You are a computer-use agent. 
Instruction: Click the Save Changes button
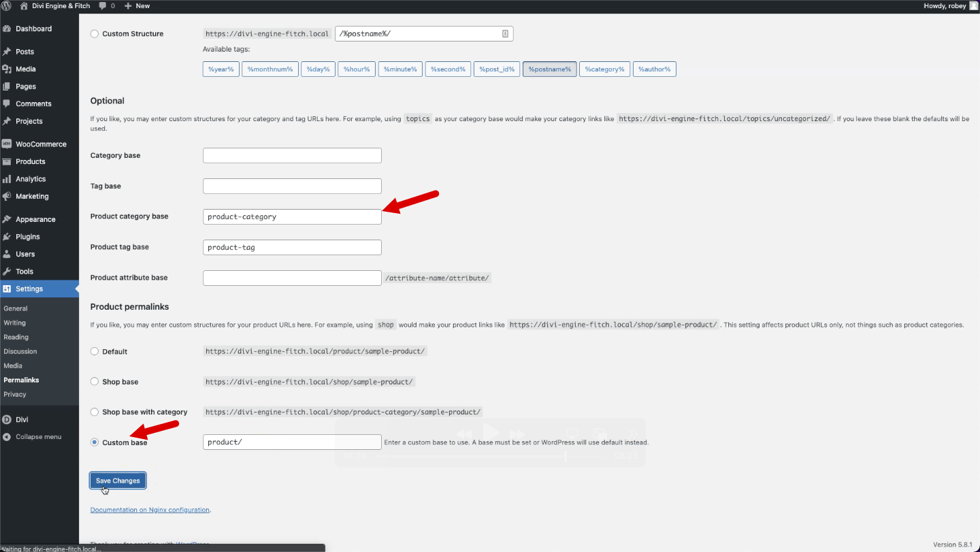pyautogui.click(x=118, y=481)
